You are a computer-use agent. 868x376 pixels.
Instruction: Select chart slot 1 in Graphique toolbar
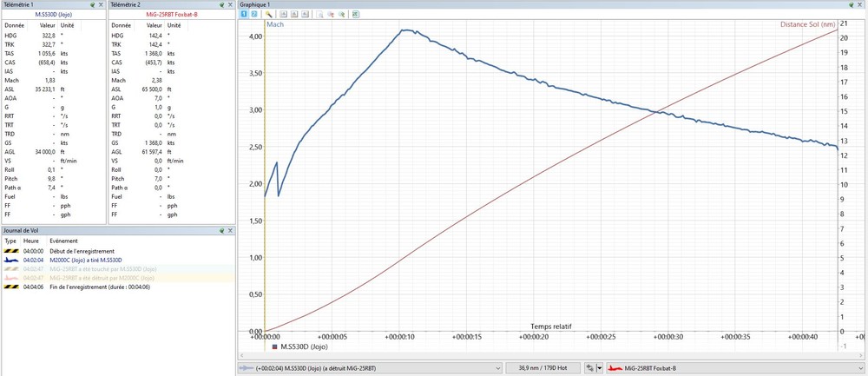pos(244,14)
